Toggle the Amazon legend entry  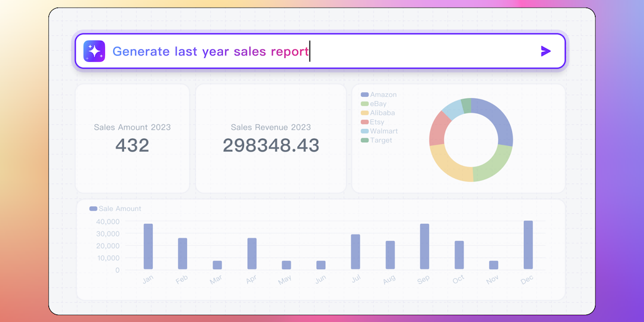(x=379, y=95)
